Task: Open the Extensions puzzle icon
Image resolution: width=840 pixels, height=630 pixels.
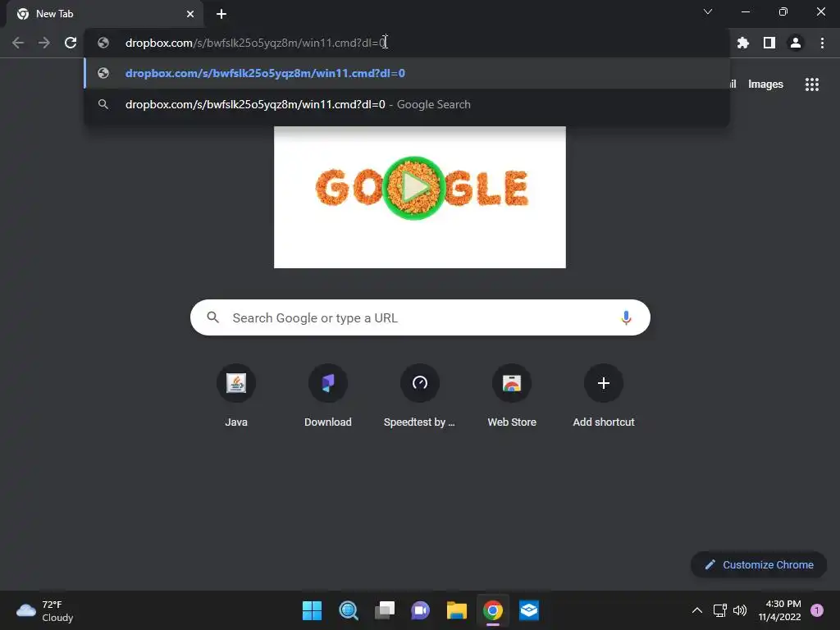Action: (x=743, y=43)
